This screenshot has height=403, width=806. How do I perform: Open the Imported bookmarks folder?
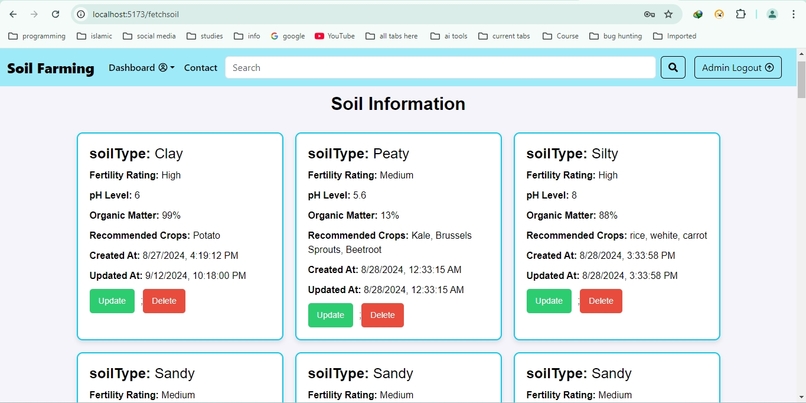coord(674,36)
